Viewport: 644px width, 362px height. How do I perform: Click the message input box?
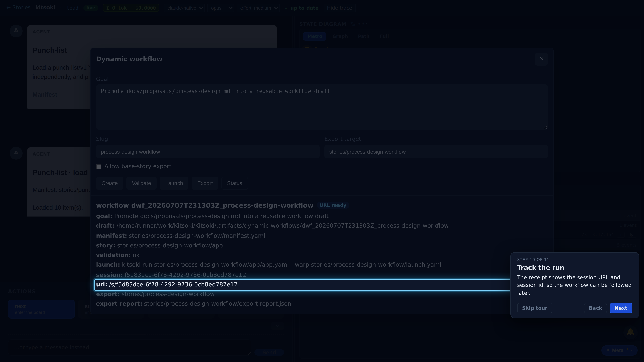point(129,348)
